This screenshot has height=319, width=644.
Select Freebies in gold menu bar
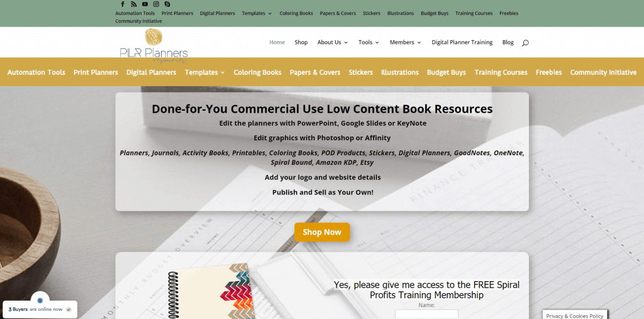[x=548, y=72]
